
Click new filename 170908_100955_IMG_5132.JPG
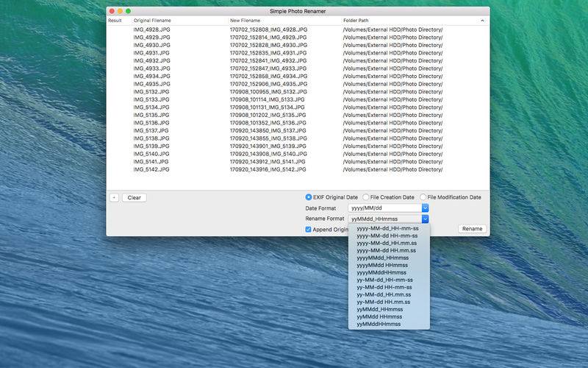click(268, 92)
